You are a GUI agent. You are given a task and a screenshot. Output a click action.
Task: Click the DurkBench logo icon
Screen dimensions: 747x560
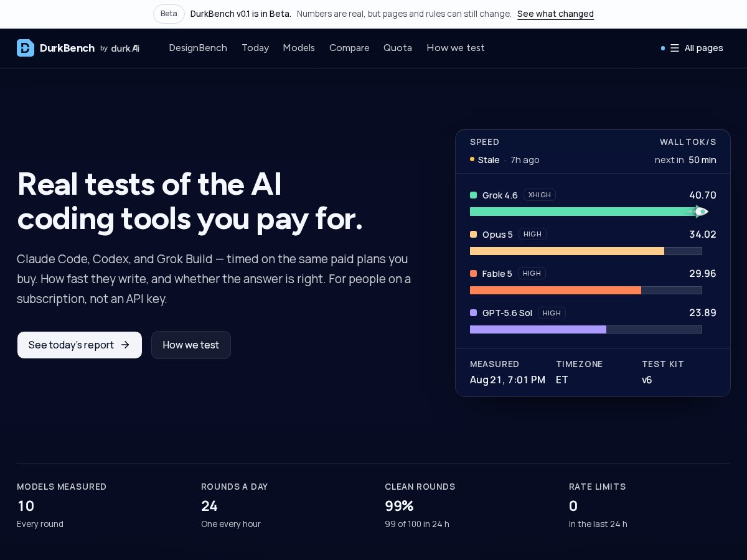point(26,48)
